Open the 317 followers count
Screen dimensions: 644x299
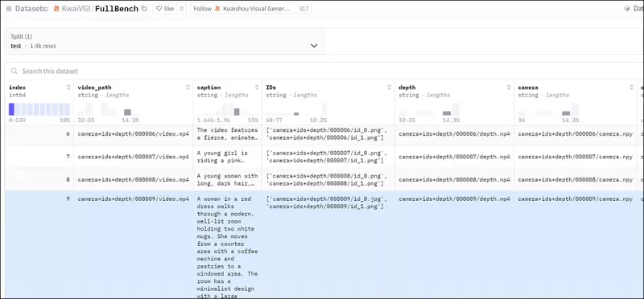(x=303, y=9)
